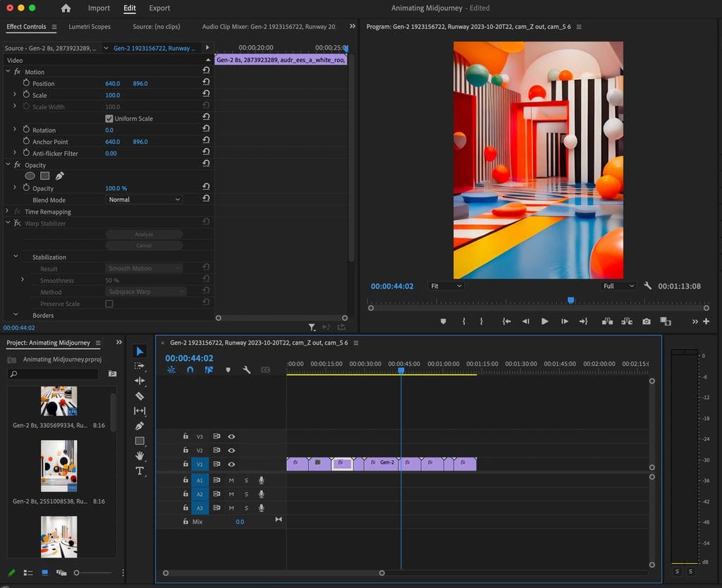Switch to the Lumetri Scopes tab
The width and height of the screenshot is (722, 588).
pos(90,27)
